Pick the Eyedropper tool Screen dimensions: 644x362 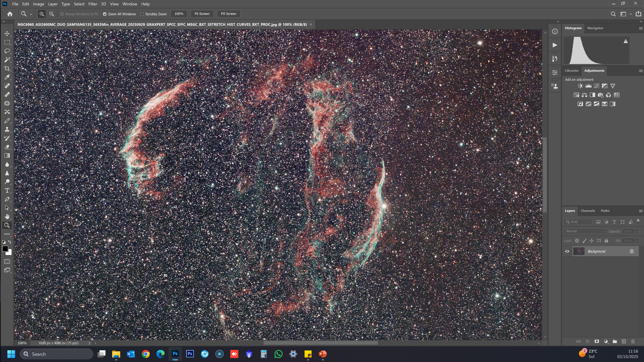tap(7, 77)
